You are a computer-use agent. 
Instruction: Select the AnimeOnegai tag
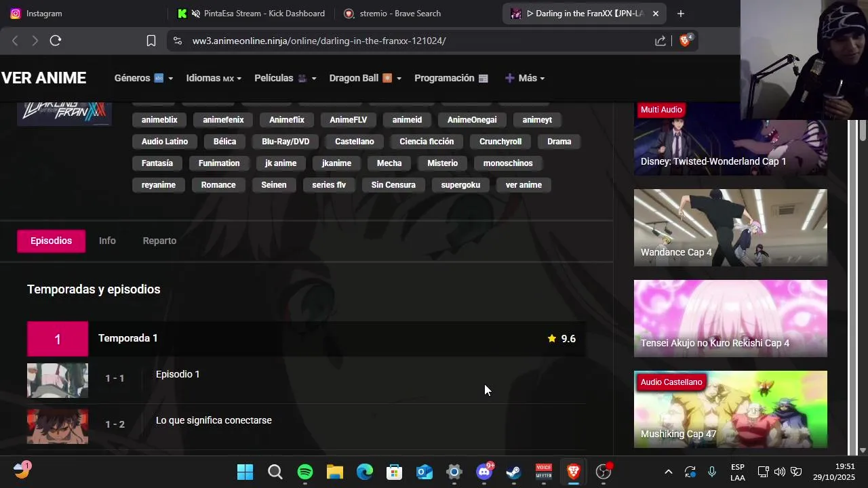[x=472, y=120]
